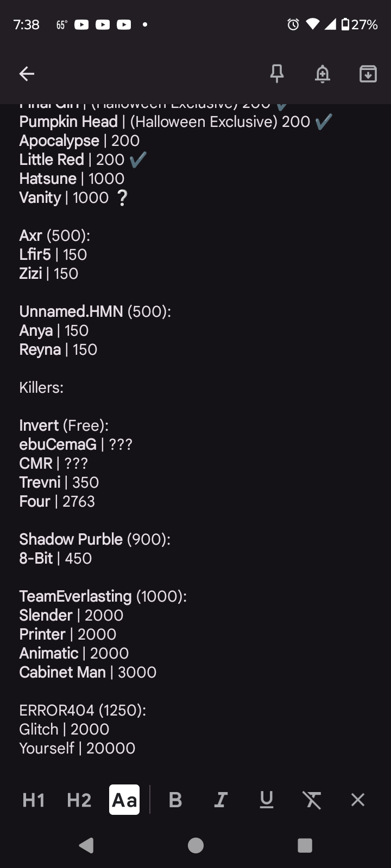Tap the back arrow to exit note
391x868 pixels.
coord(27,74)
